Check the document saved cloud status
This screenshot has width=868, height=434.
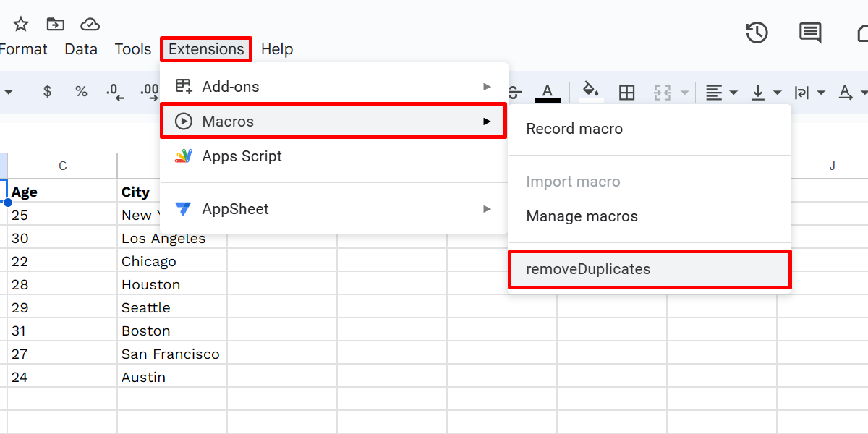coord(90,24)
